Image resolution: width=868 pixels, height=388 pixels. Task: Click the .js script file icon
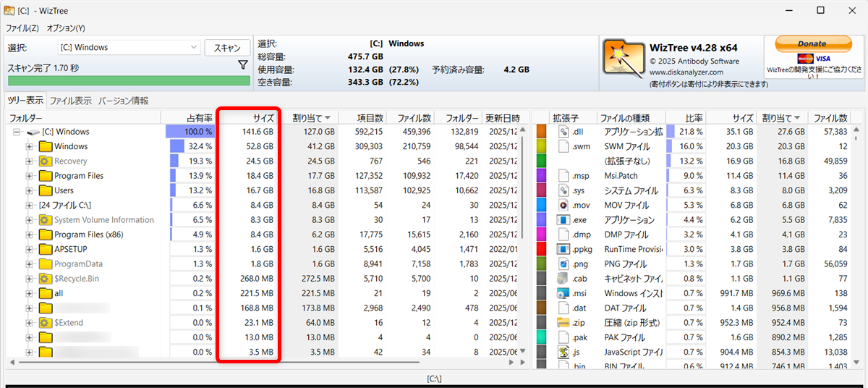tap(563, 352)
